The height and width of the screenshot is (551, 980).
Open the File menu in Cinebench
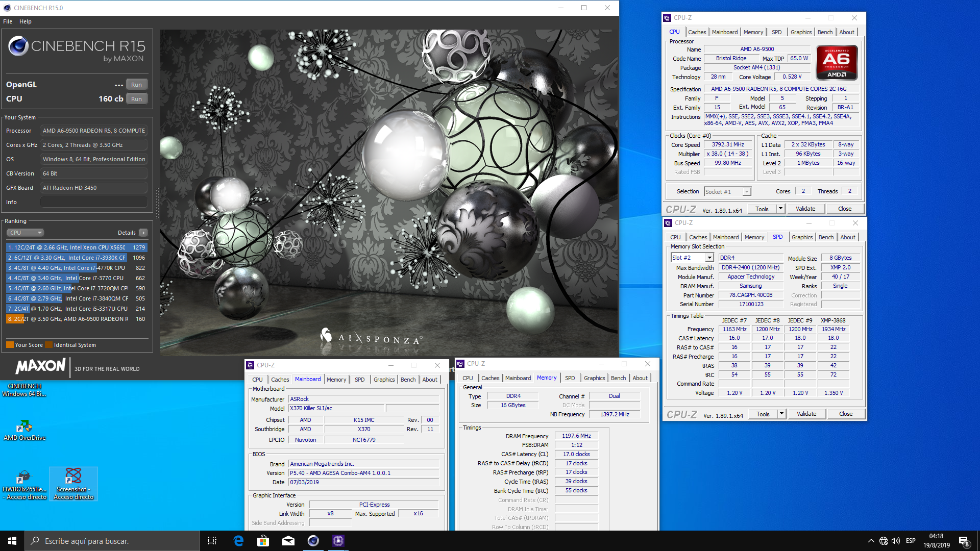click(8, 21)
